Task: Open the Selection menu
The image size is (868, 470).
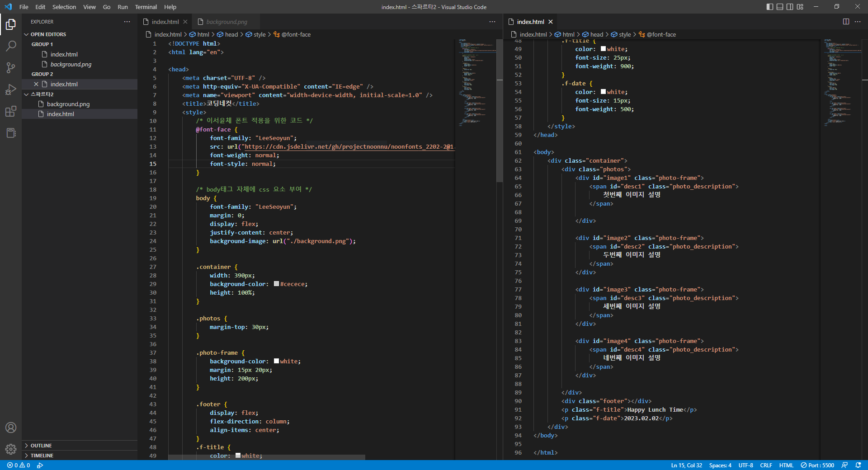Action: [64, 7]
